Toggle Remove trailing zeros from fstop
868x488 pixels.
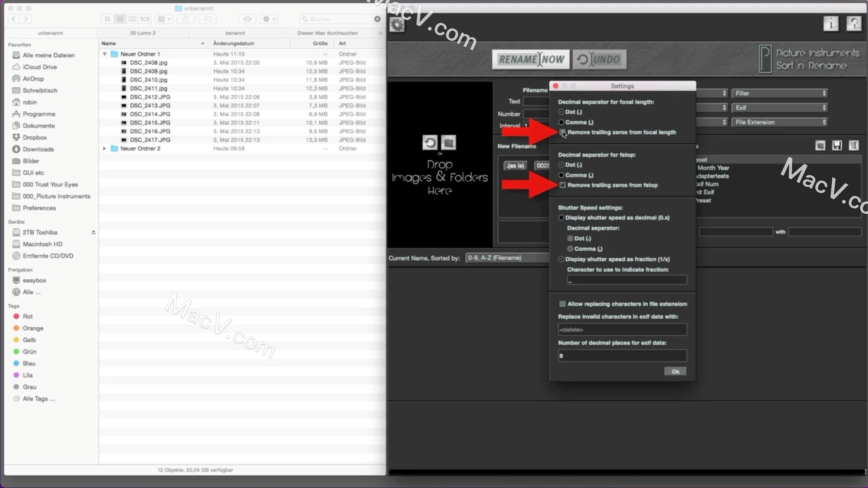click(561, 185)
